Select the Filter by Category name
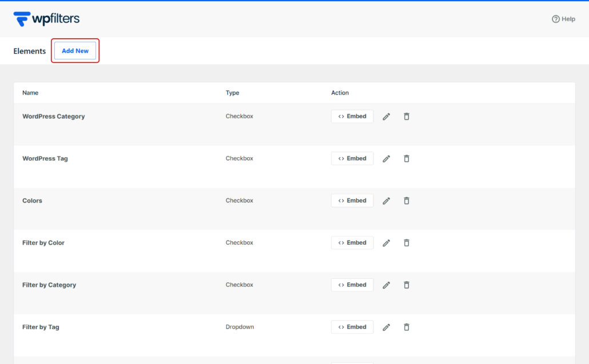 click(x=49, y=285)
